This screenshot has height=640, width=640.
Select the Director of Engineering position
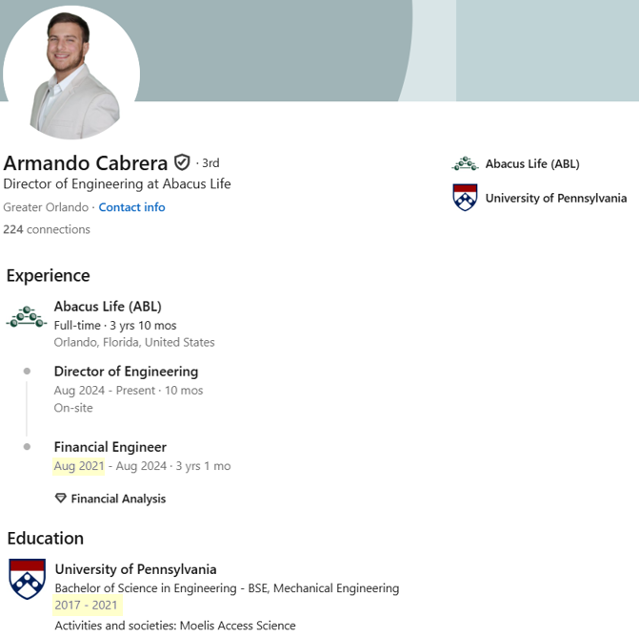coord(126,371)
